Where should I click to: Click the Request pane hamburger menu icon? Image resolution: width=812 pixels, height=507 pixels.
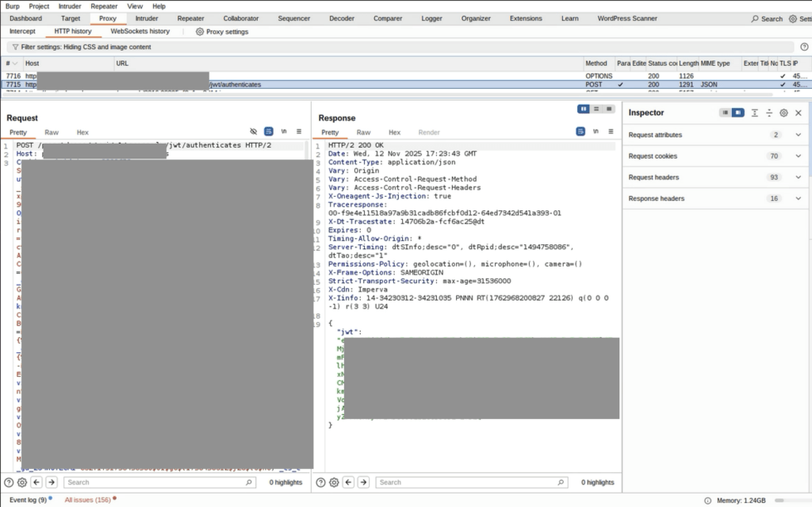[299, 132]
